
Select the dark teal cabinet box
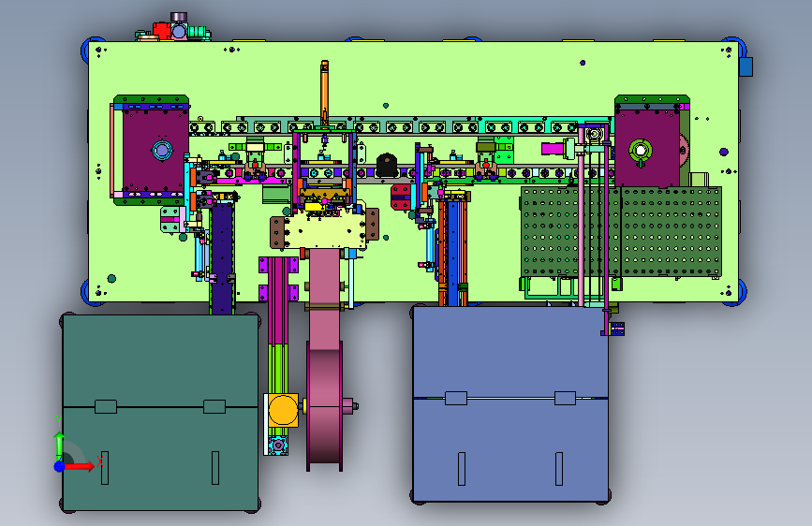(160, 413)
